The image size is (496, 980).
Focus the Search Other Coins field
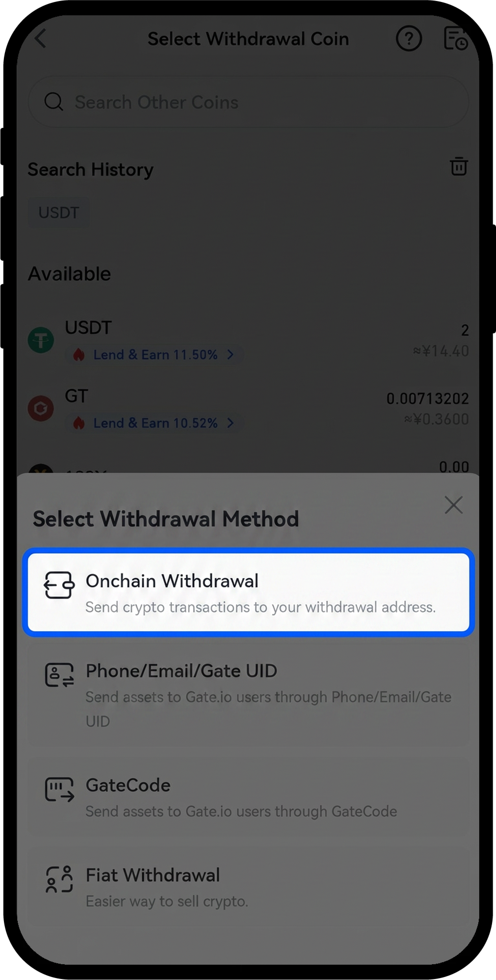tap(248, 101)
